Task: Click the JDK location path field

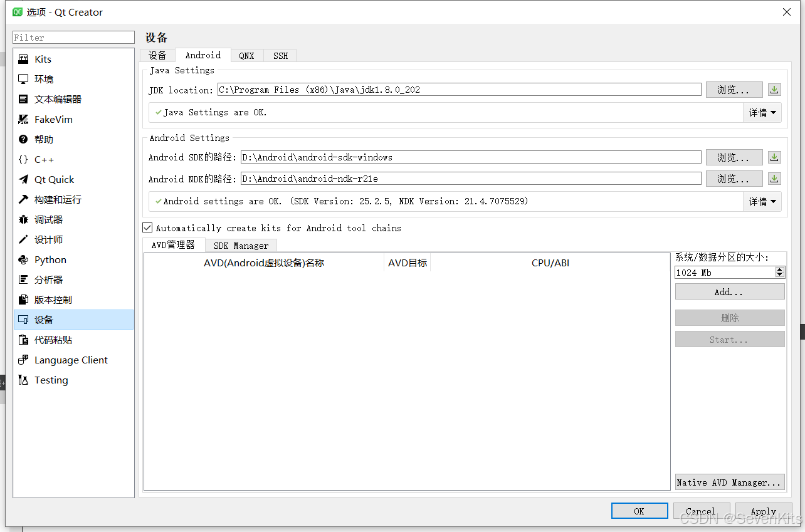Action: point(459,90)
